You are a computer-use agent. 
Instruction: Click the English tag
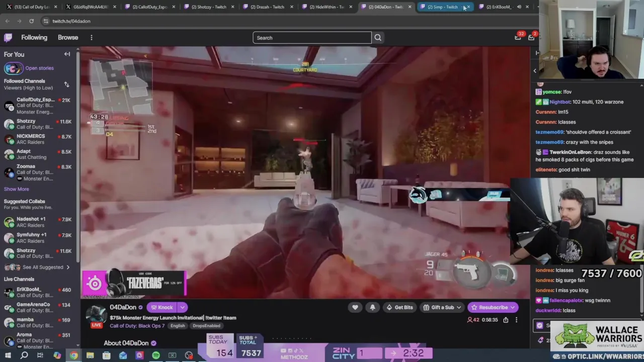(x=178, y=326)
